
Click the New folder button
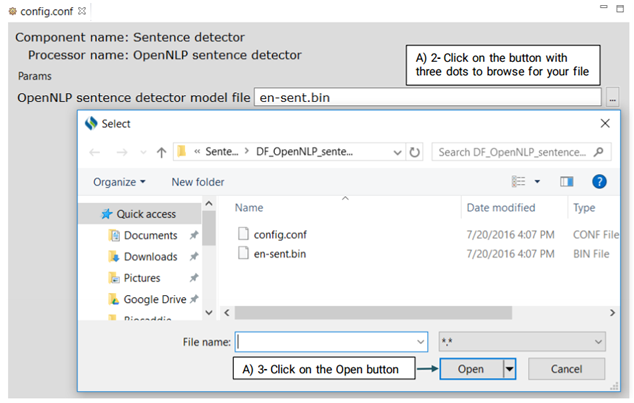pos(197,182)
